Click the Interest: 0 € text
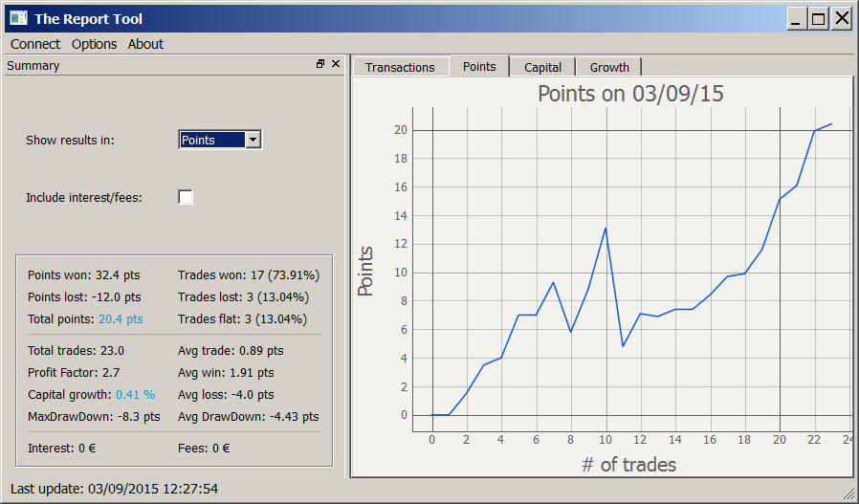 coord(62,449)
